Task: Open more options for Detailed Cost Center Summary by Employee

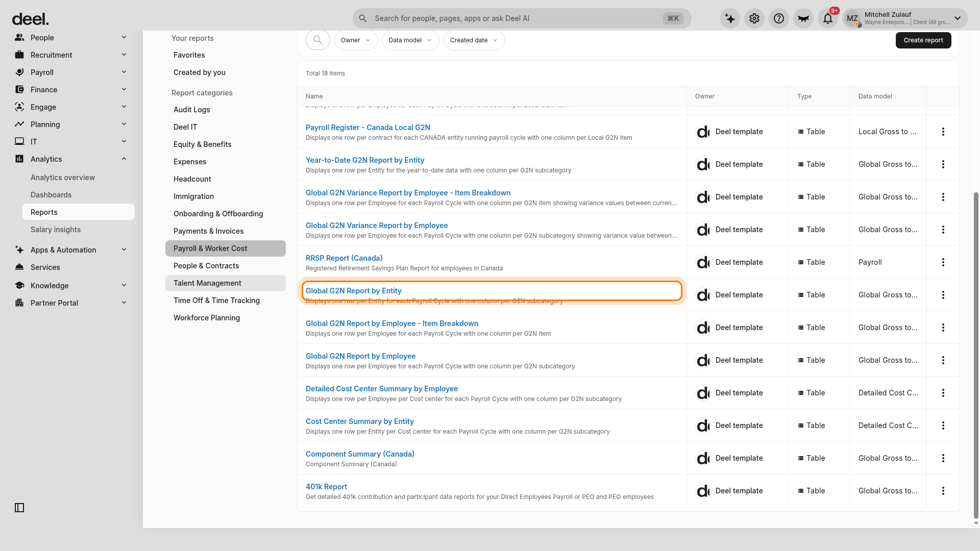Action: coord(943,393)
